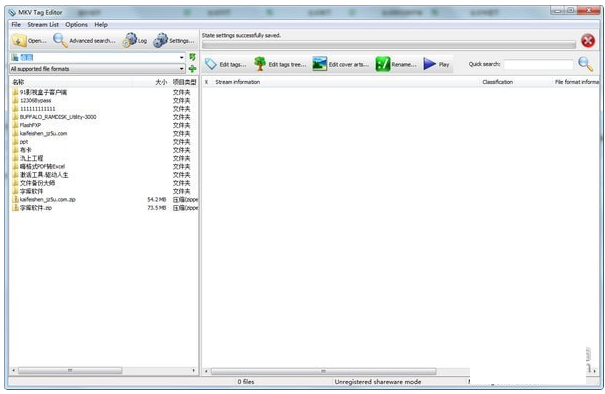The width and height of the screenshot is (605, 394).
Task: Open the Help menu
Action: [x=101, y=24]
